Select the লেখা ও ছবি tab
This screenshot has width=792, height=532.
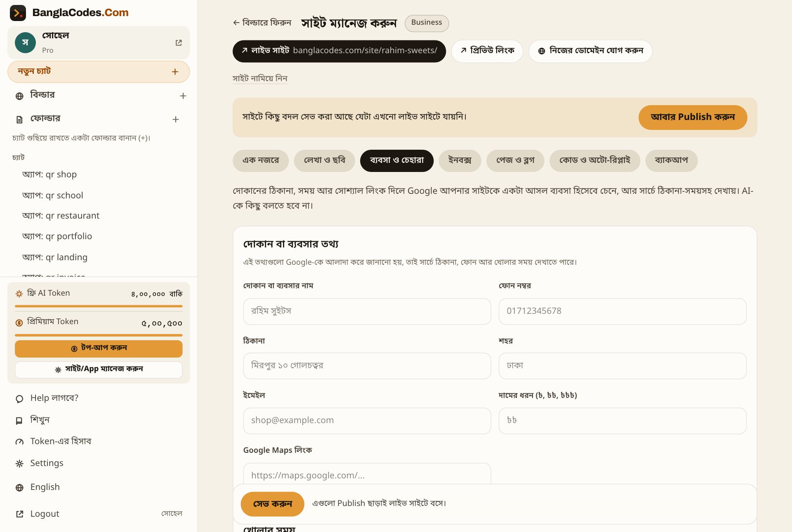pyautogui.click(x=325, y=160)
